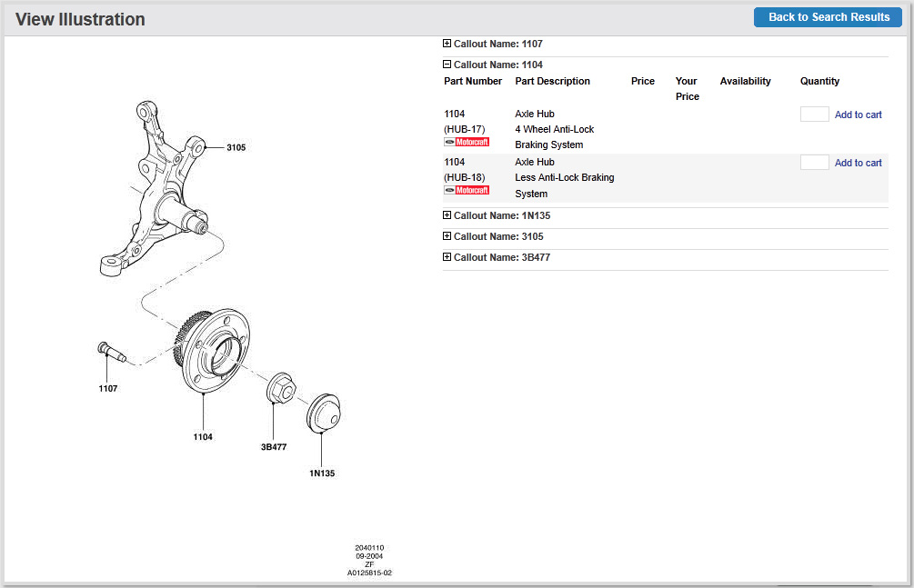Collapse Callout Name 1104 section

(x=447, y=65)
